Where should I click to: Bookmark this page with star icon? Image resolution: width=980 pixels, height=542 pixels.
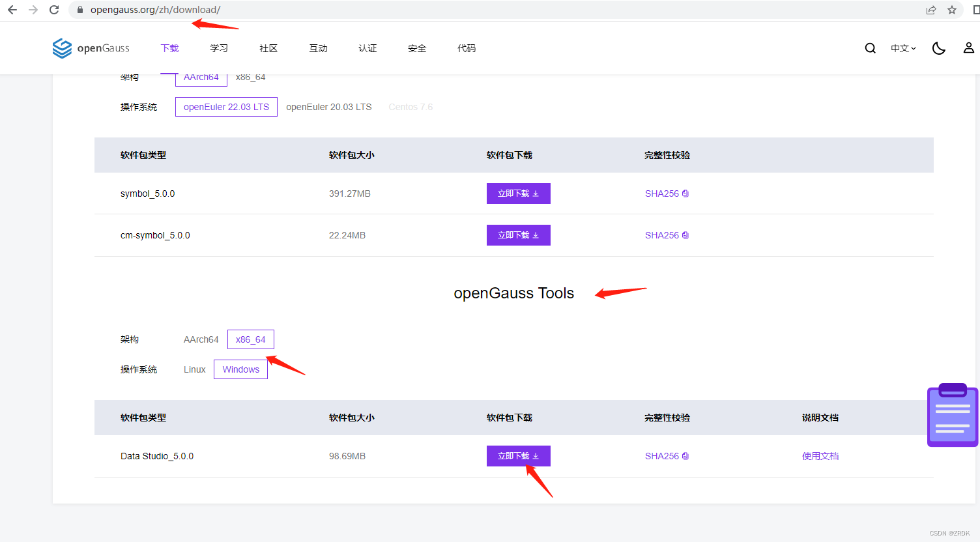(x=952, y=10)
